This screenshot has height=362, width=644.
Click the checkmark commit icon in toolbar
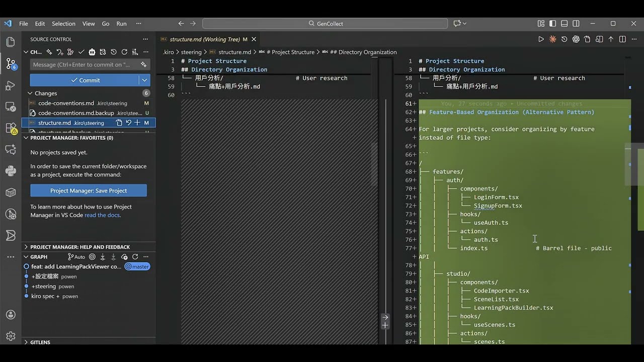(x=81, y=52)
